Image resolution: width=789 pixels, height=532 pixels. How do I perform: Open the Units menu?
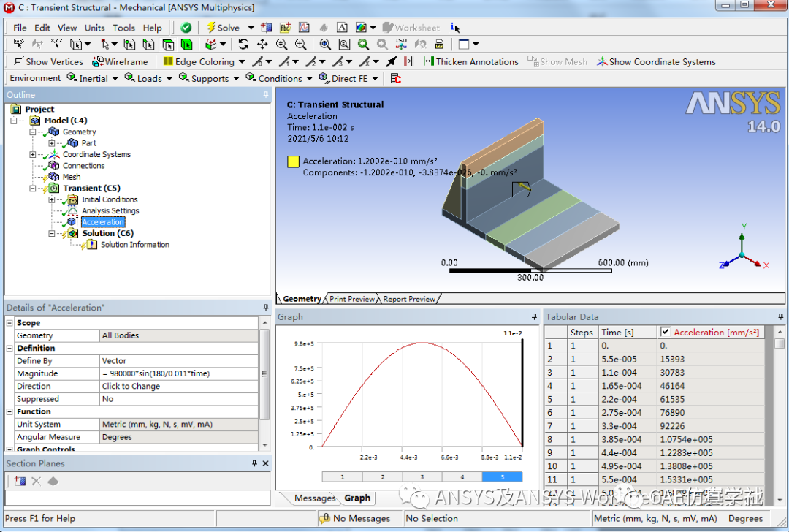94,28
